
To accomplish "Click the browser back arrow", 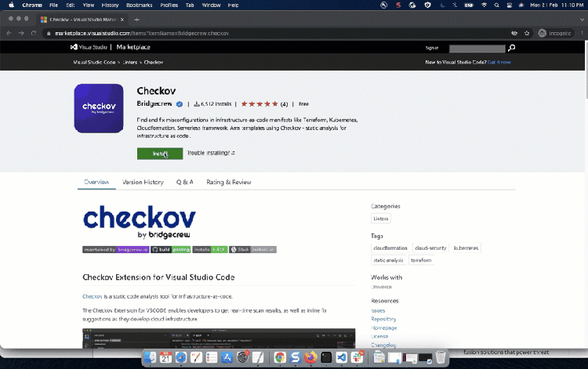I will pyautogui.click(x=9, y=34).
